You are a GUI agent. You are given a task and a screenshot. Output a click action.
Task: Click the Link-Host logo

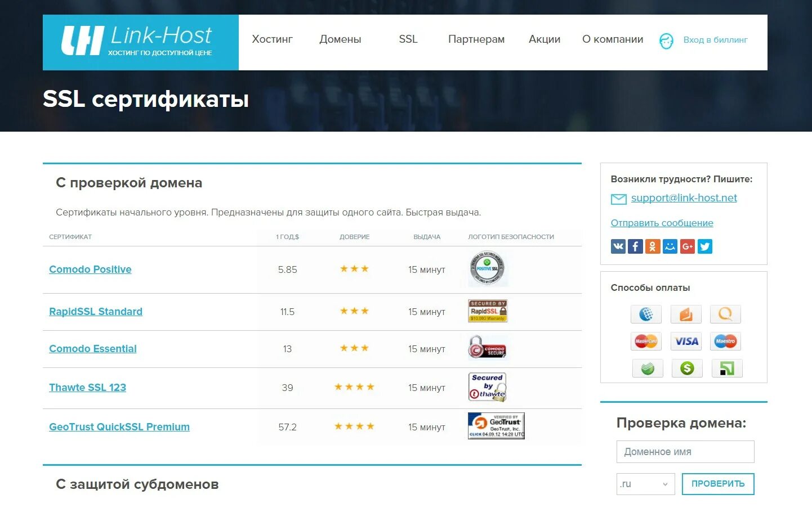[140, 42]
